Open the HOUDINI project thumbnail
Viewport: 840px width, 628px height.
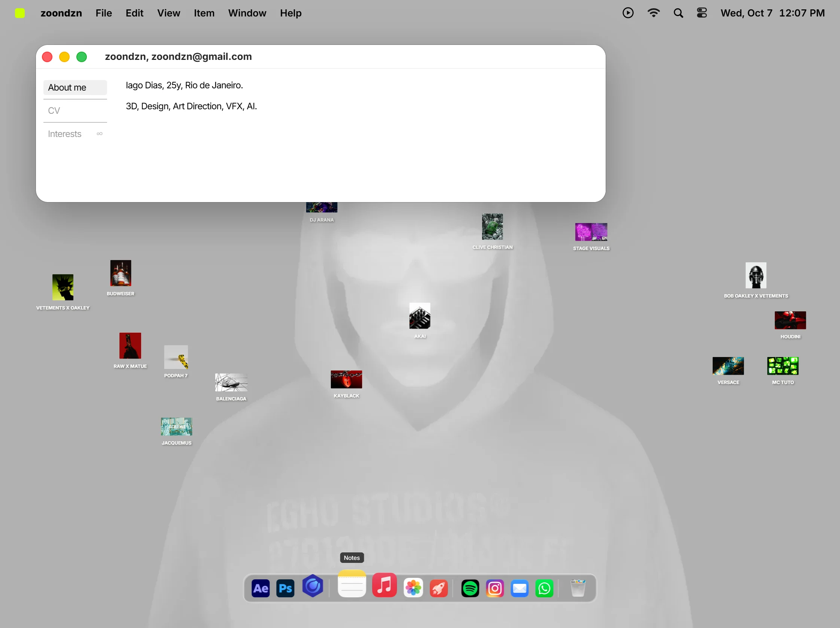(x=790, y=320)
